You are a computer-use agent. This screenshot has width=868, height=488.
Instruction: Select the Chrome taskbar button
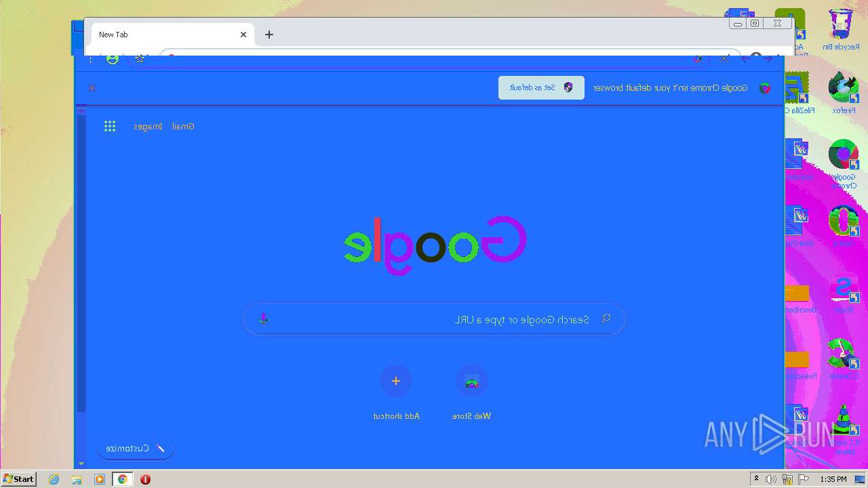122,479
